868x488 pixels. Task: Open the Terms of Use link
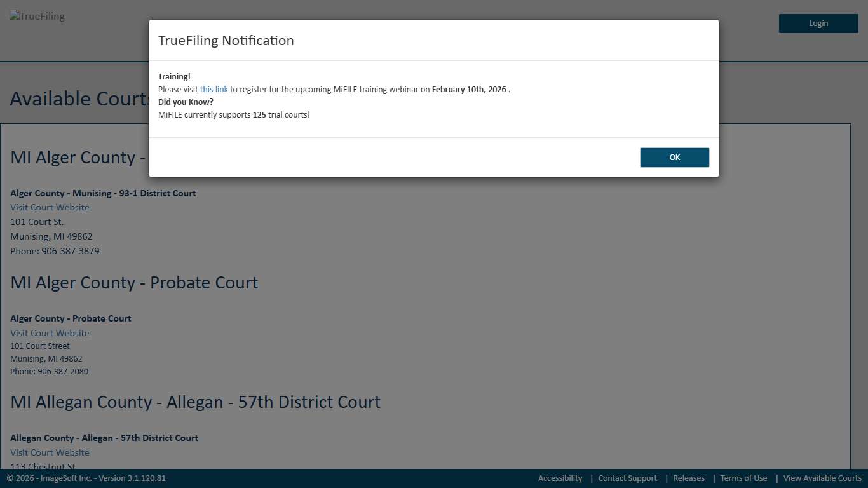(743, 478)
